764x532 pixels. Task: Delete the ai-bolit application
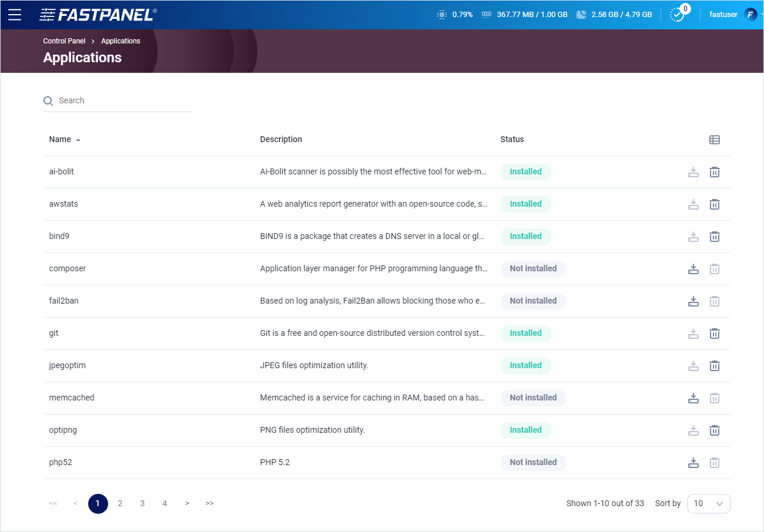(715, 172)
